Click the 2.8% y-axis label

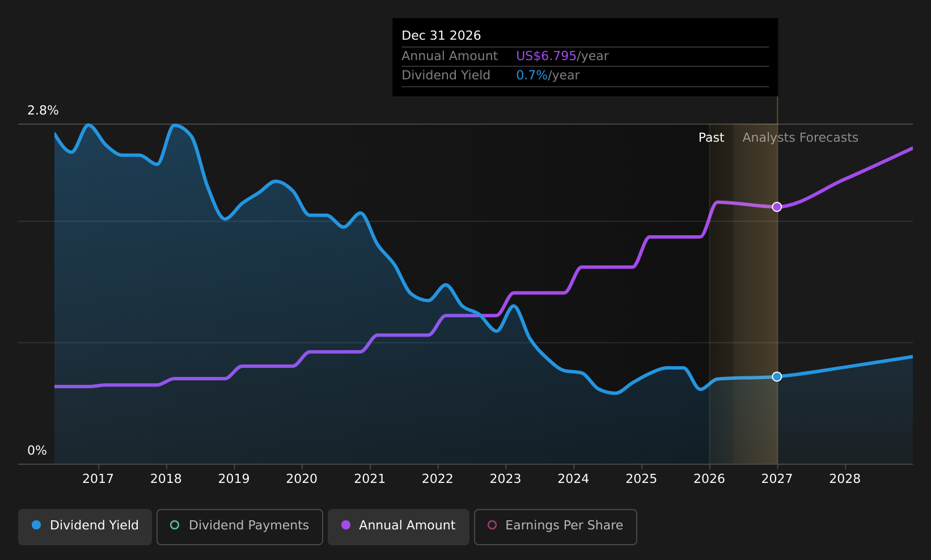pos(43,111)
